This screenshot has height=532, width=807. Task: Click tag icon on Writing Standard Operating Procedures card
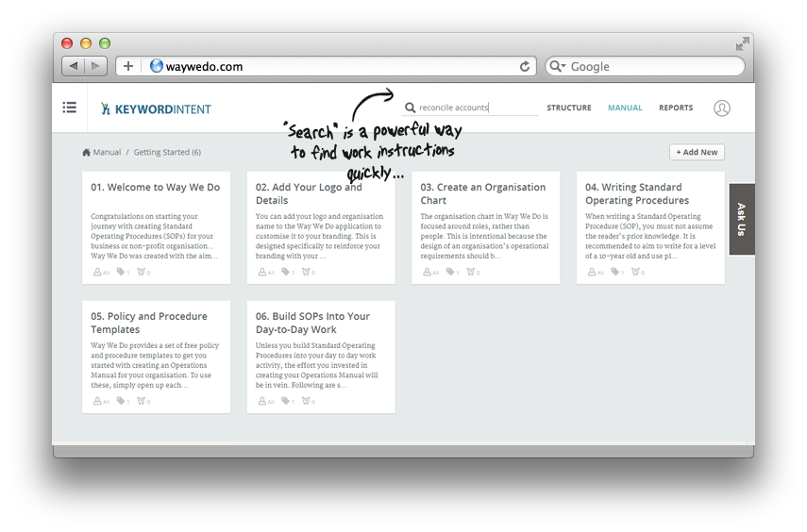click(615, 272)
